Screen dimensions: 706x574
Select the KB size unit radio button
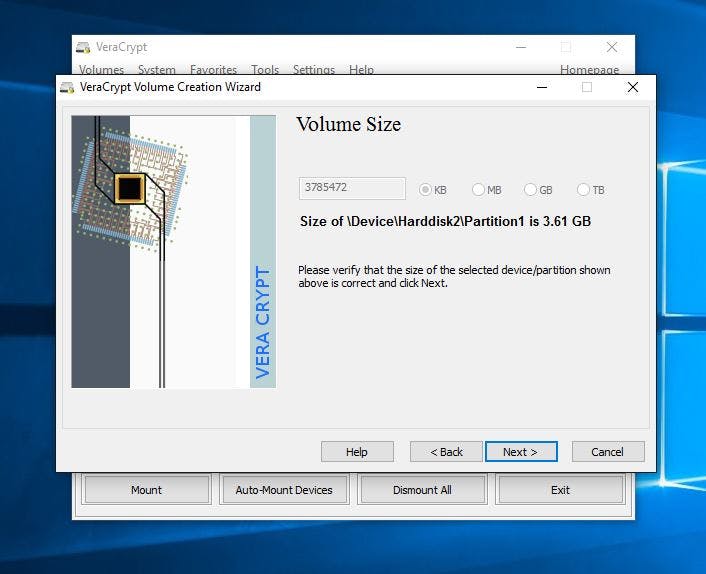click(x=425, y=190)
